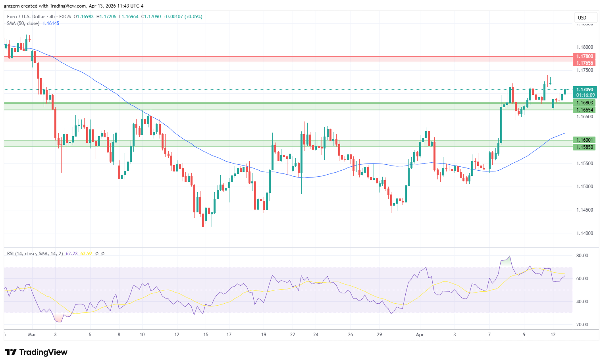Click the green support zone between 1.15850 and 1.16001

(x=289, y=143)
